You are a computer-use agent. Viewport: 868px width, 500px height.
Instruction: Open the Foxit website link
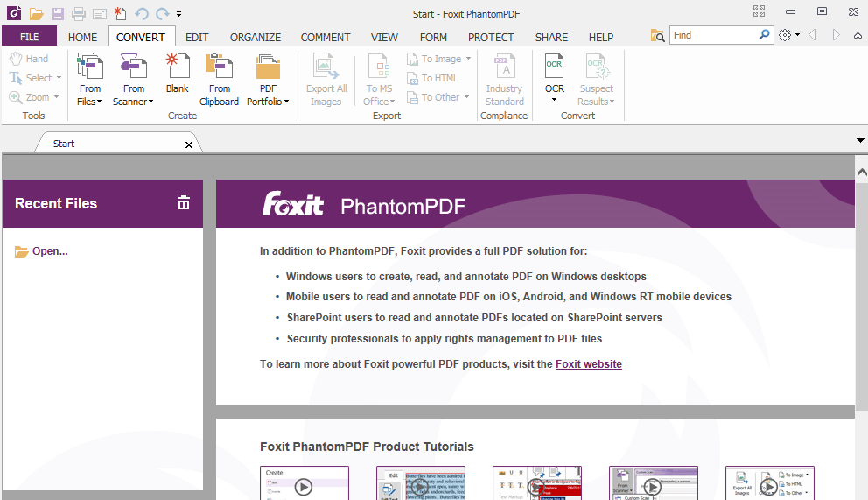tap(589, 363)
